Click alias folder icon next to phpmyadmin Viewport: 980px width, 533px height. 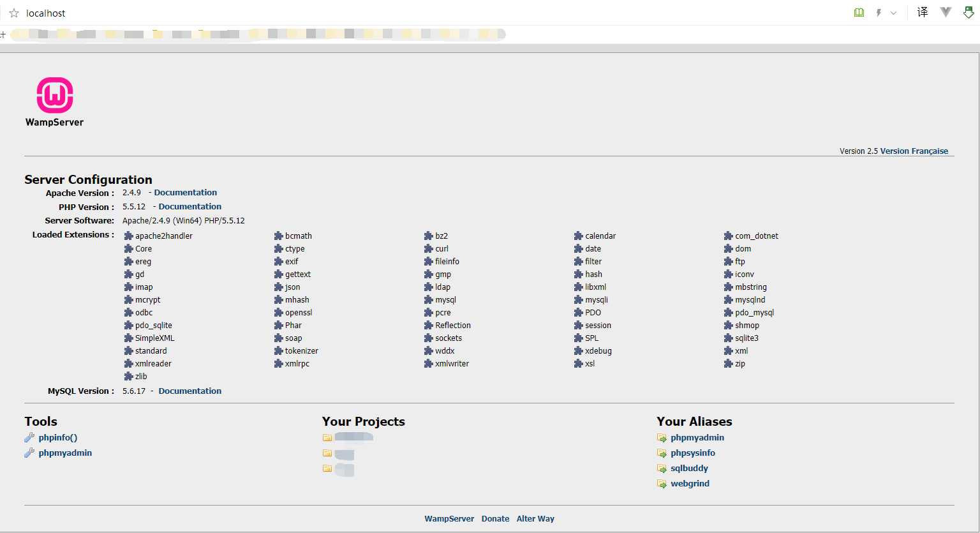pos(662,438)
